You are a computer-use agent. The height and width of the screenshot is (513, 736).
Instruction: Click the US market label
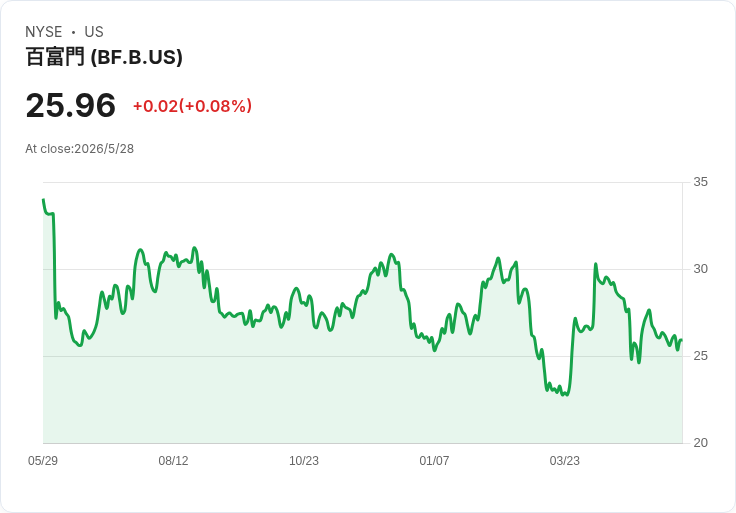(x=94, y=32)
